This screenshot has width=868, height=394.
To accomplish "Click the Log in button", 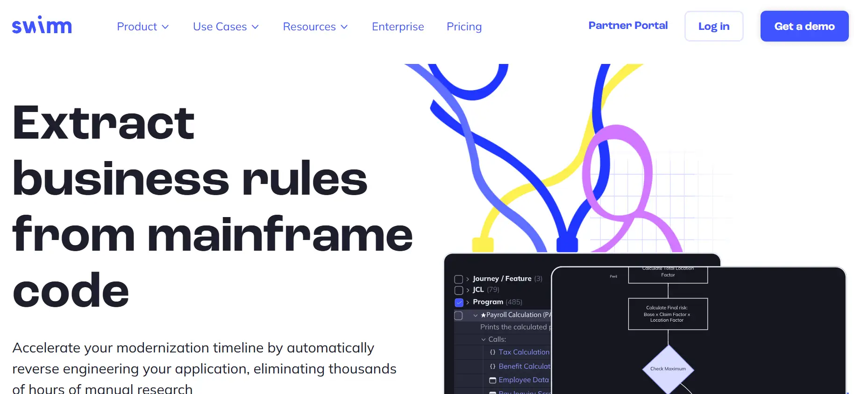I will click(x=713, y=26).
